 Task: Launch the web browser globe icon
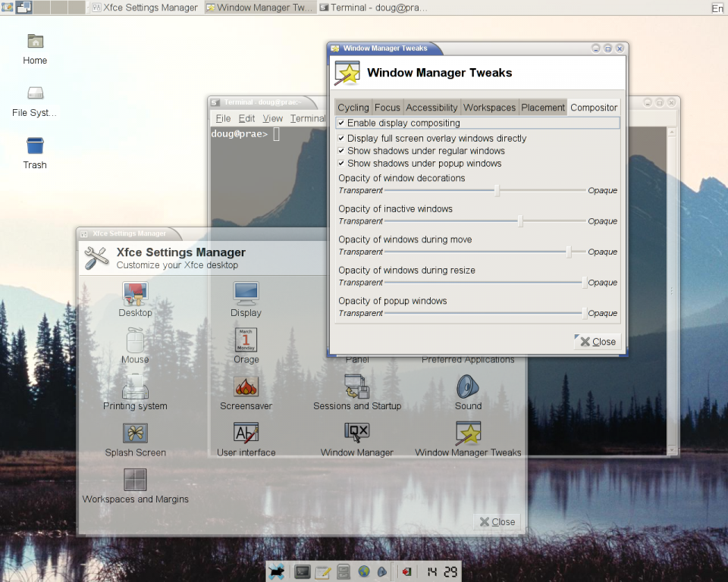tap(364, 572)
